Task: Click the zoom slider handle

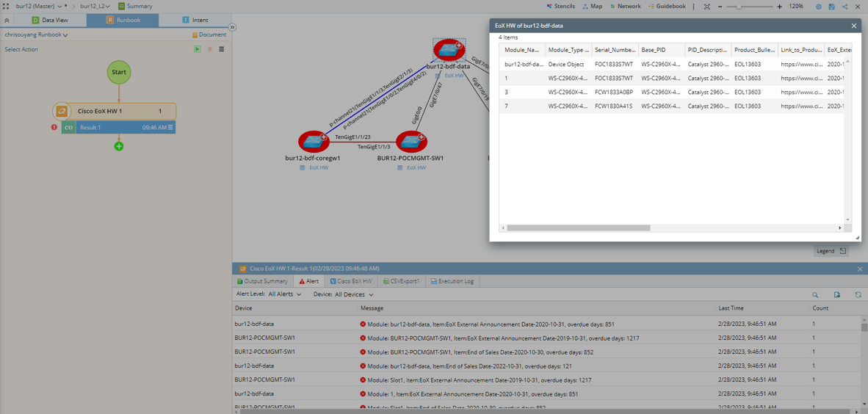Action: (738, 7)
